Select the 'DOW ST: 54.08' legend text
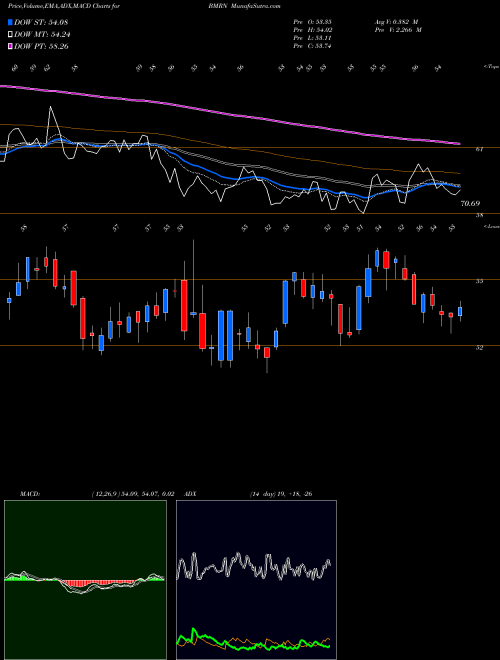Viewport: 500px width, 660px height. pyautogui.click(x=41, y=22)
